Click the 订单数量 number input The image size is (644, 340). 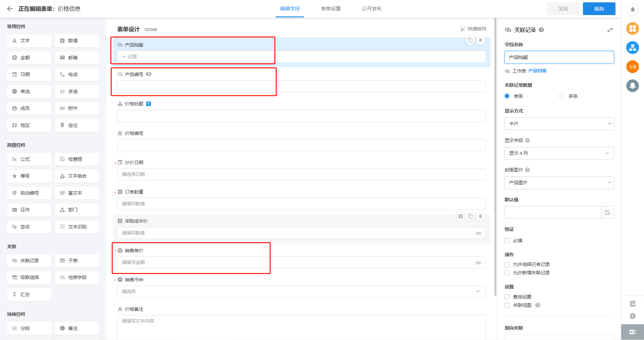pyautogui.click(x=301, y=204)
